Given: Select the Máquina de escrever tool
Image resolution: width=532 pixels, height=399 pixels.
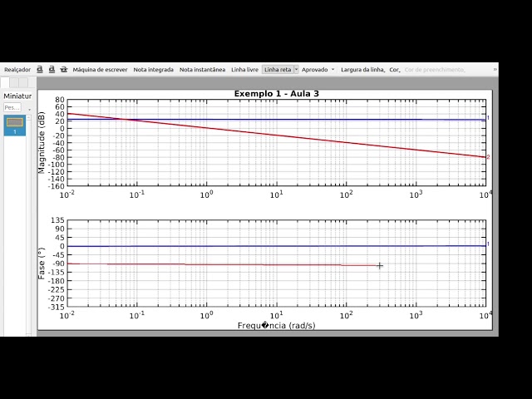Looking at the screenshot, I should [x=100, y=70].
